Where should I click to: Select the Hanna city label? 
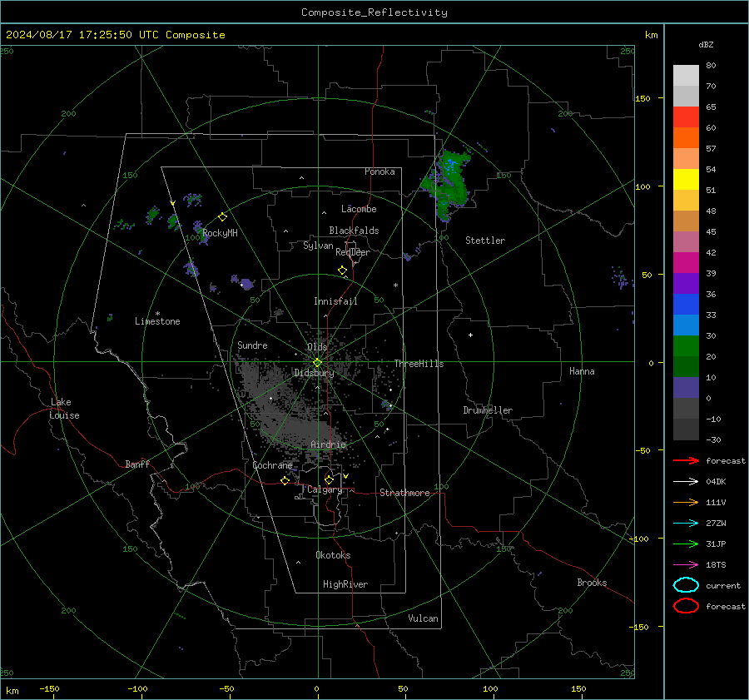tap(582, 371)
